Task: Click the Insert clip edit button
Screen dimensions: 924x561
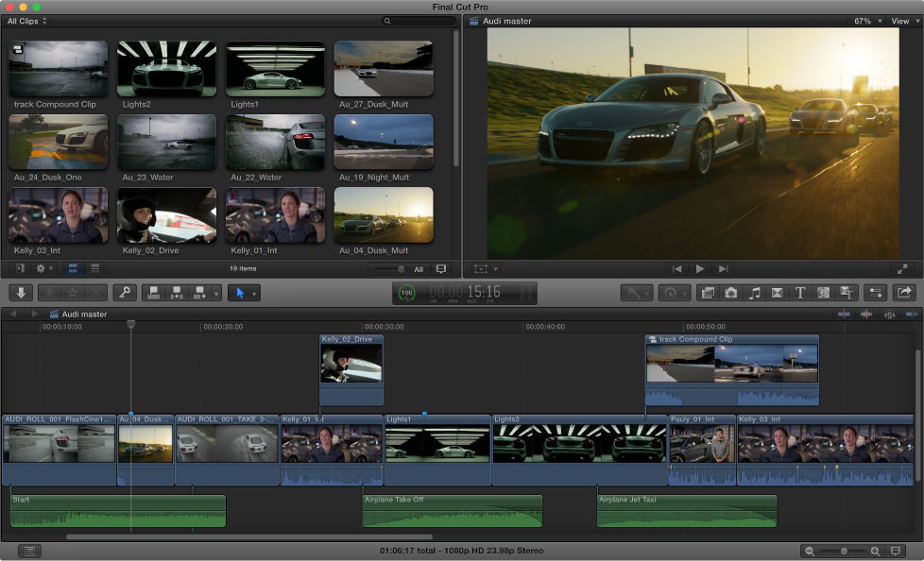Action: [176, 293]
